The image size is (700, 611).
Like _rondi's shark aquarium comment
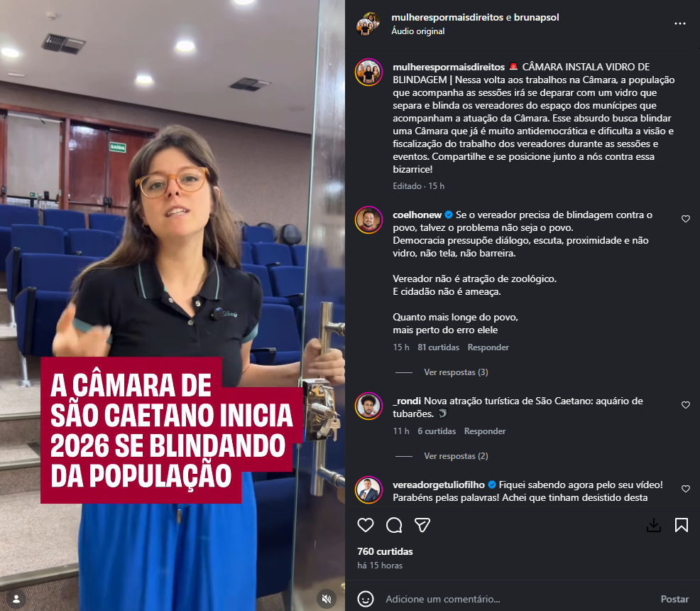[x=686, y=405]
